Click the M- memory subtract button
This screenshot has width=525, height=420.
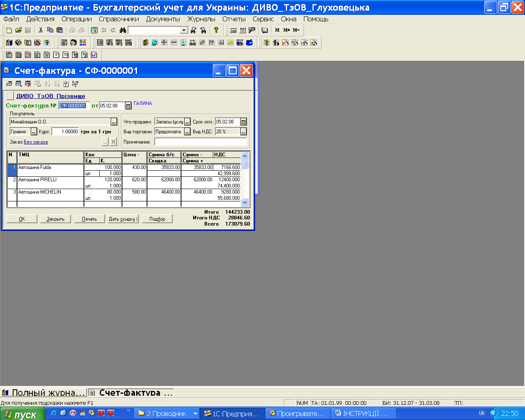pos(296,30)
